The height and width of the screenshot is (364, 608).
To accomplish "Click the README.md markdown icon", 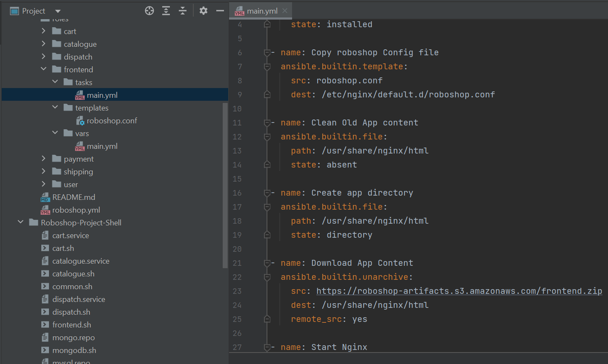I will pos(45,197).
